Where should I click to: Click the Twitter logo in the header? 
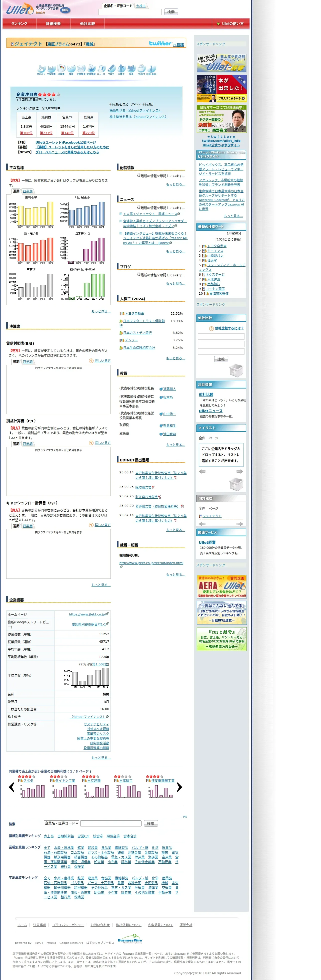coord(160,43)
